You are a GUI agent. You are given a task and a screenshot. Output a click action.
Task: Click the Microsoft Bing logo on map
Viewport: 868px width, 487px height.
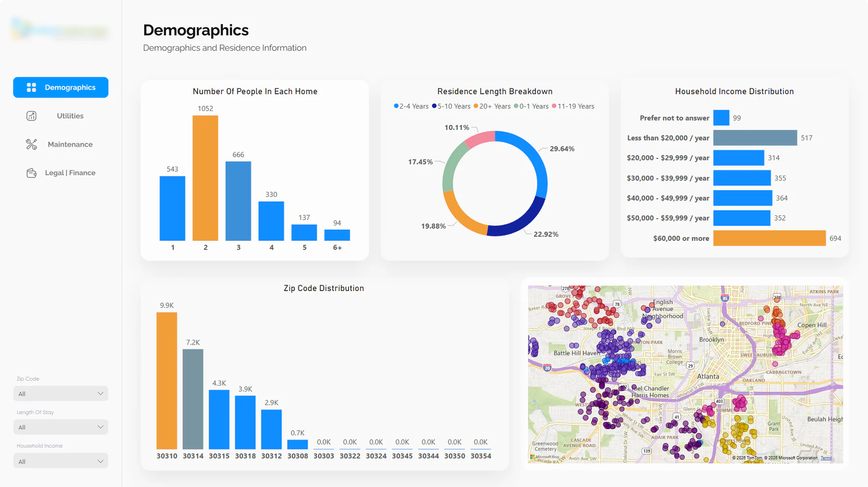[544, 457]
